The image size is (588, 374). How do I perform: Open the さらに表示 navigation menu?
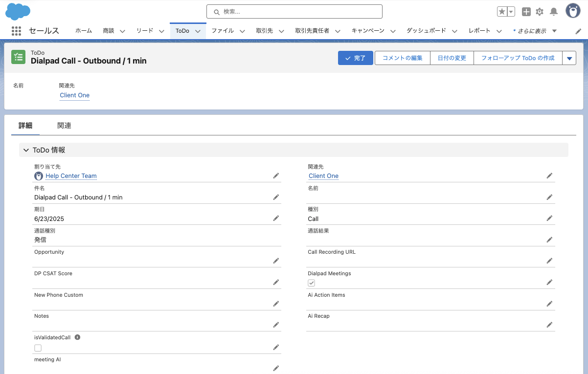[535, 31]
